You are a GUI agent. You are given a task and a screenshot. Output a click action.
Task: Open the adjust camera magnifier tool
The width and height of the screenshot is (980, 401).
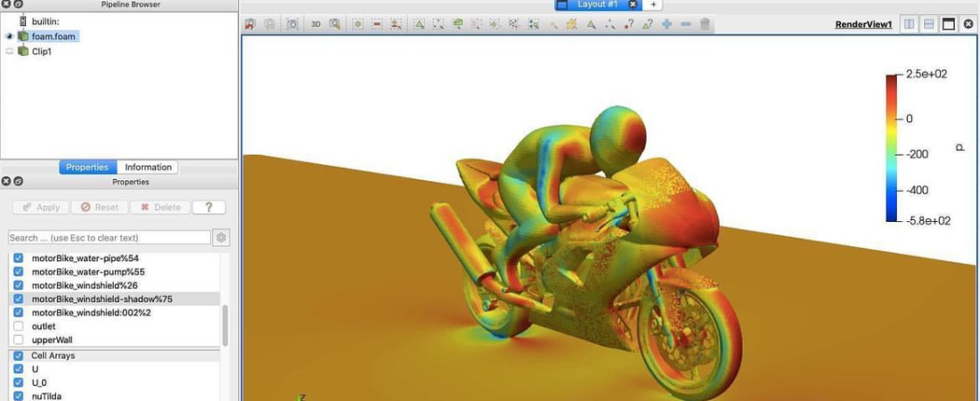pos(334,24)
